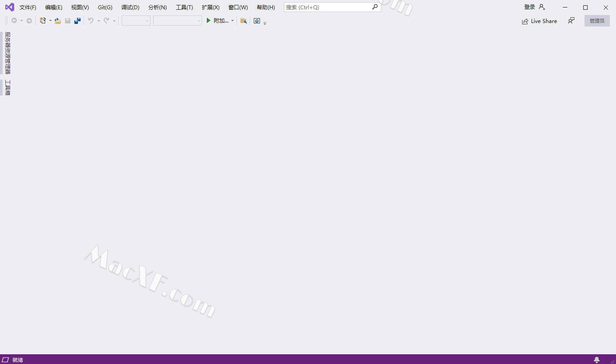The width and height of the screenshot is (616, 364).
Task: Open the solution configurations combo box
Action: (x=136, y=21)
